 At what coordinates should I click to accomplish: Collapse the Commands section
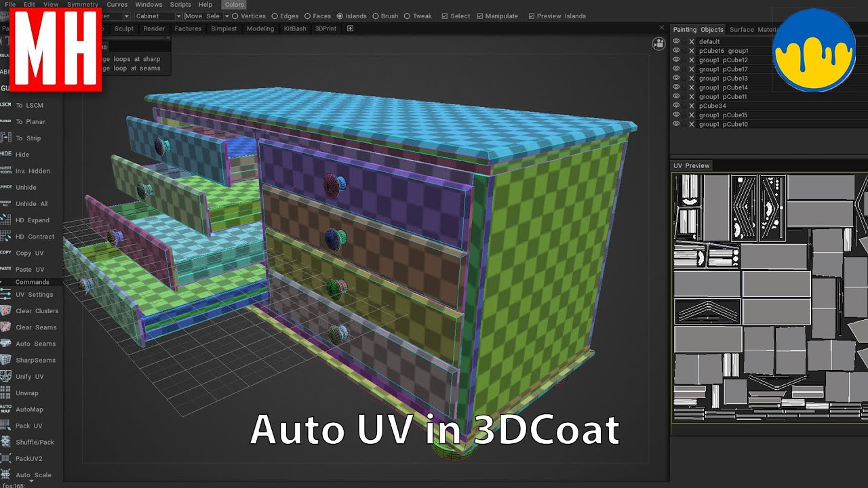coord(32,282)
